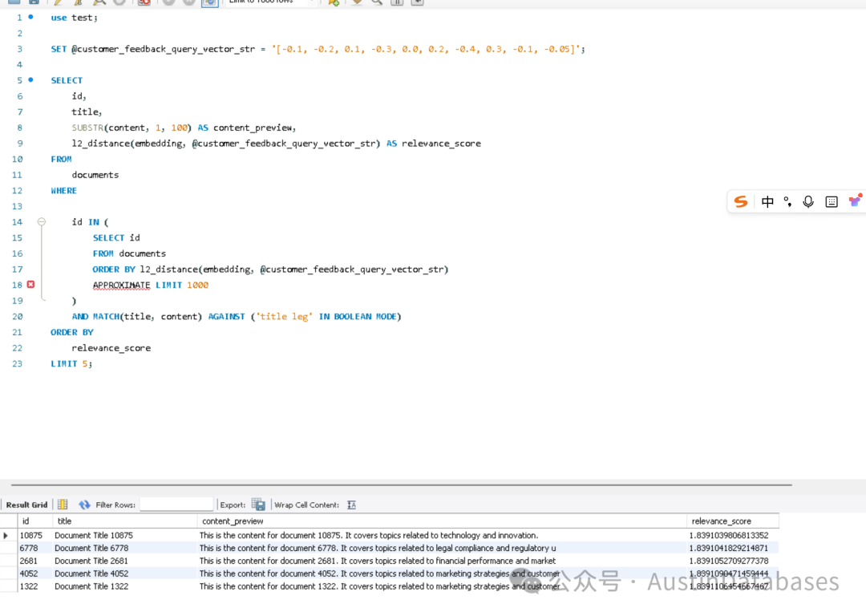The width and height of the screenshot is (866, 616).
Task: Select content preview cell for document 2681
Action: coord(442,561)
